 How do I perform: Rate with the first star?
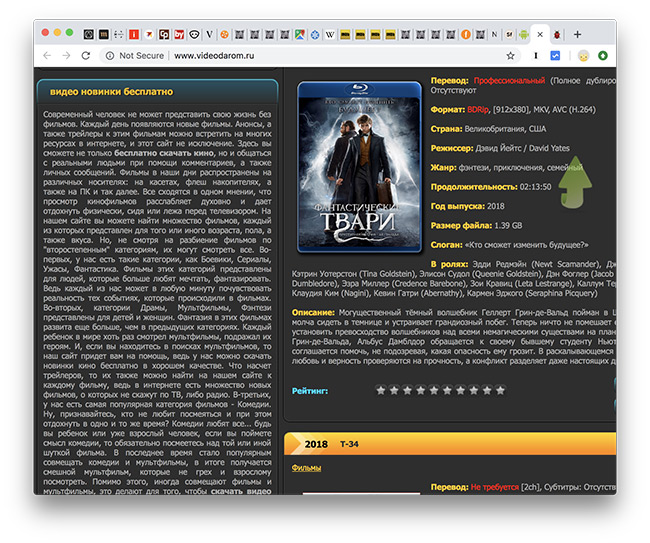pyautogui.click(x=381, y=390)
